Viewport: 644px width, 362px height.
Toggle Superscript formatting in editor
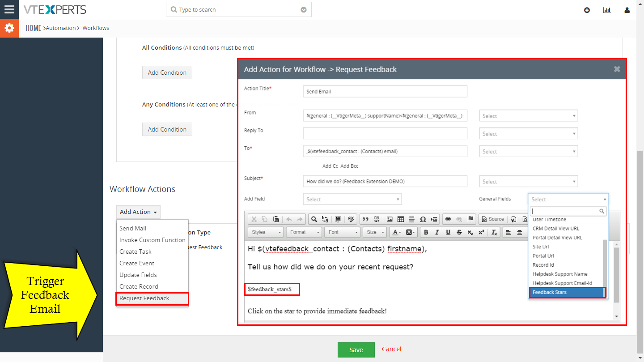tap(481, 232)
